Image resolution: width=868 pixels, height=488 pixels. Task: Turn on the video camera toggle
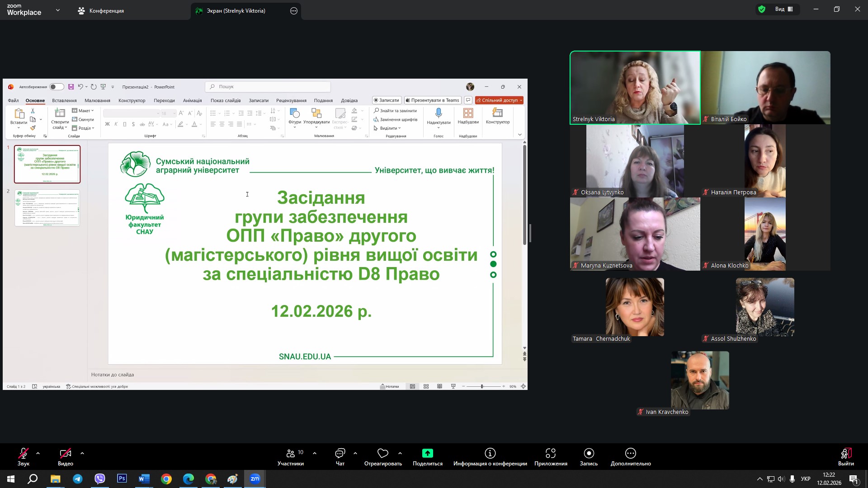pos(65,453)
